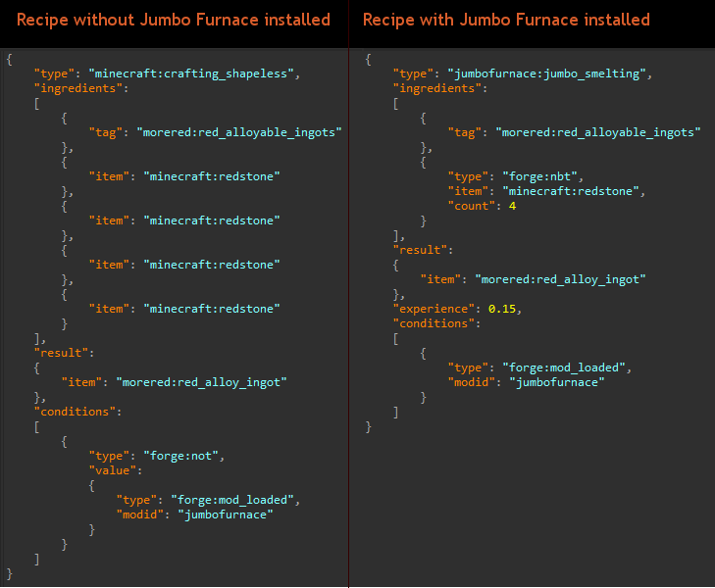Select the "jumbofurnace:jumbo_smelting" type value

[550, 73]
